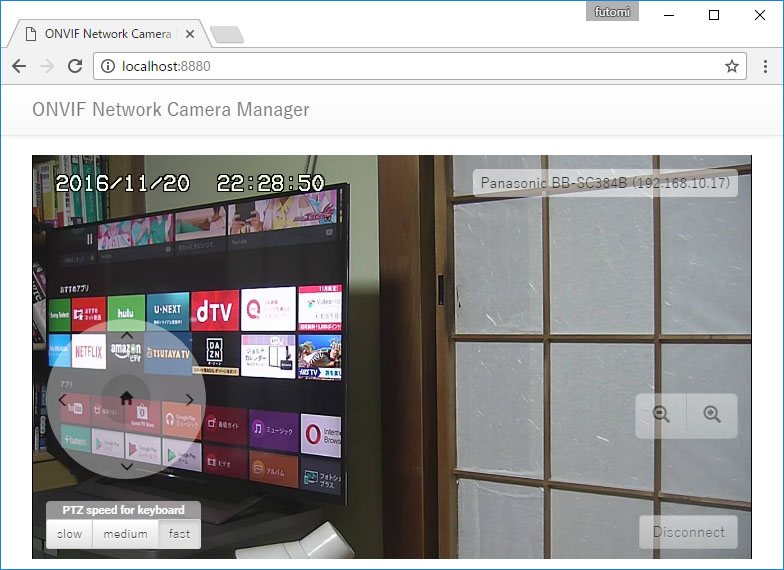Reload the current page
Image resolution: width=784 pixels, height=570 pixels.
click(75, 66)
